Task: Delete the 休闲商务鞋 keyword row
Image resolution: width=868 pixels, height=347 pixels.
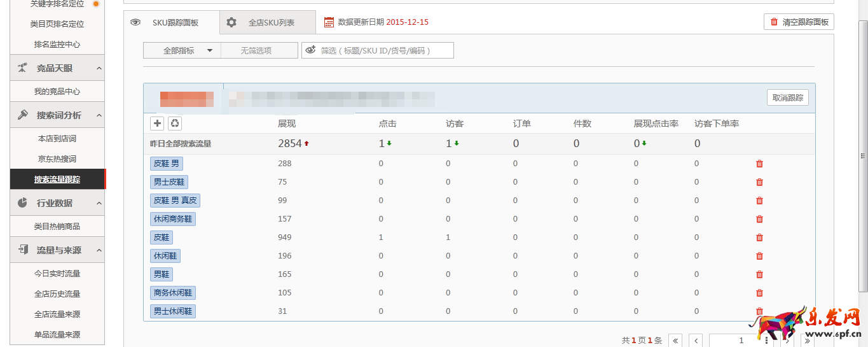Action: 759,219
